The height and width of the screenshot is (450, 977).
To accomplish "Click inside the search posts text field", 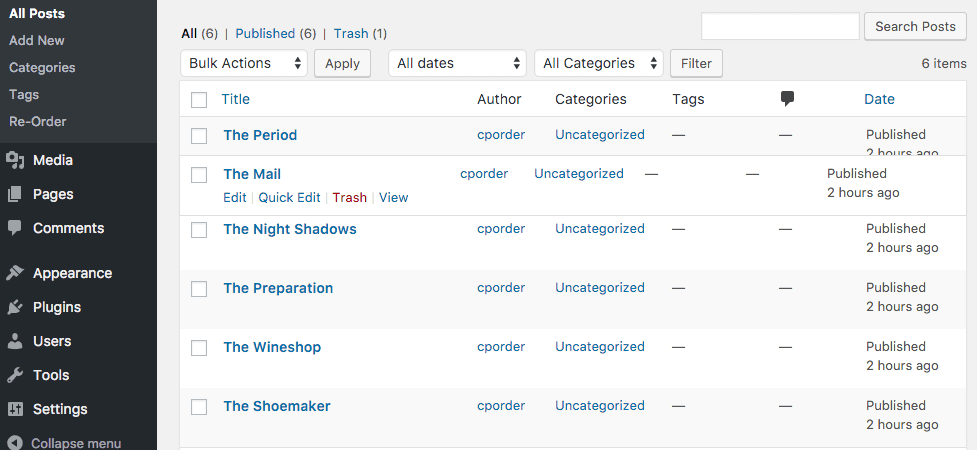I will [780, 26].
